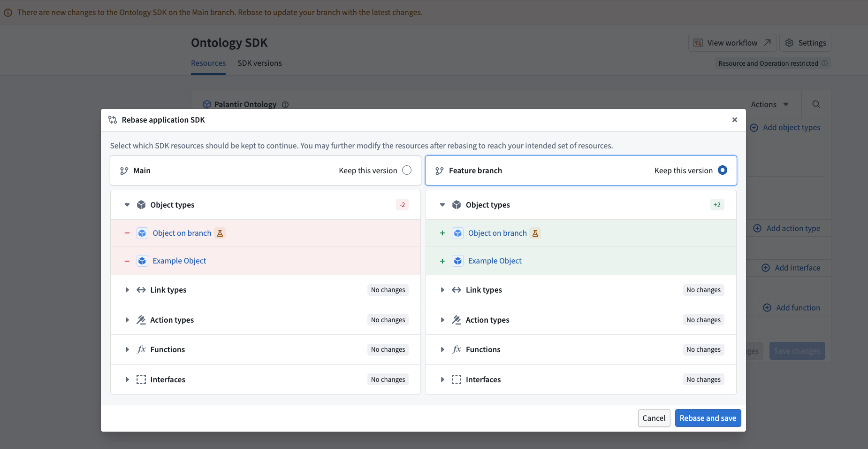The width and height of the screenshot is (868, 449).
Task: Click the branch icon next to Feature branch header
Action: pos(439,171)
